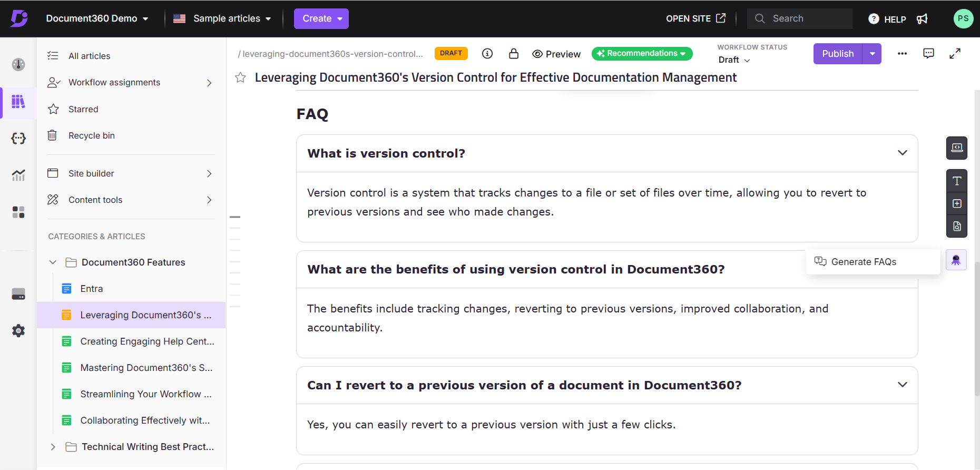Click the announcements megaphone icon
This screenshot has height=470, width=980.
pyautogui.click(x=922, y=19)
